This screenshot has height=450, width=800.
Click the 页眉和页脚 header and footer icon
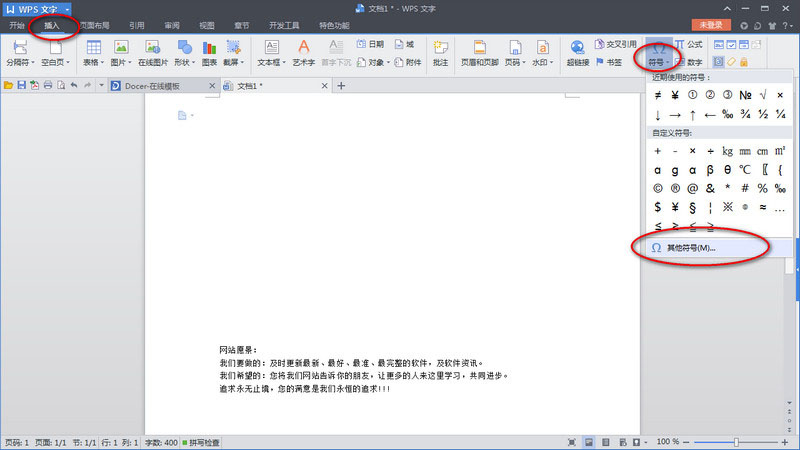click(x=480, y=52)
